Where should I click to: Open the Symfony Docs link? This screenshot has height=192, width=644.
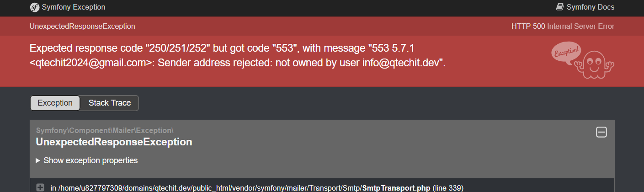585,7
